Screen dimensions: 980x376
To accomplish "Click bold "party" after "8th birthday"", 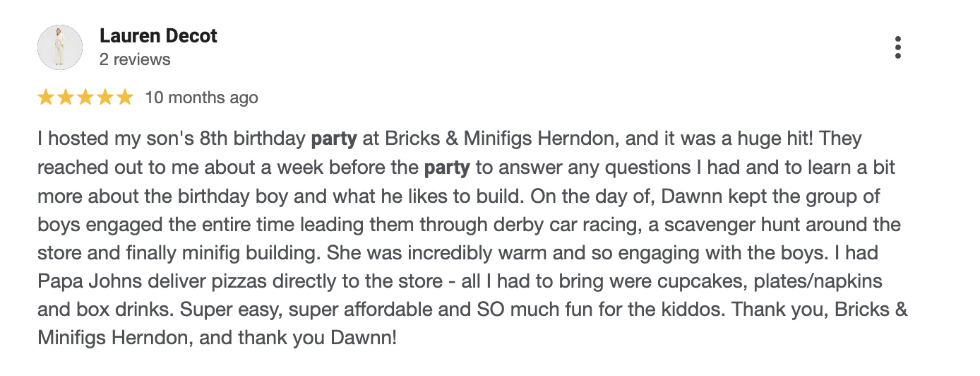I will click(335, 139).
